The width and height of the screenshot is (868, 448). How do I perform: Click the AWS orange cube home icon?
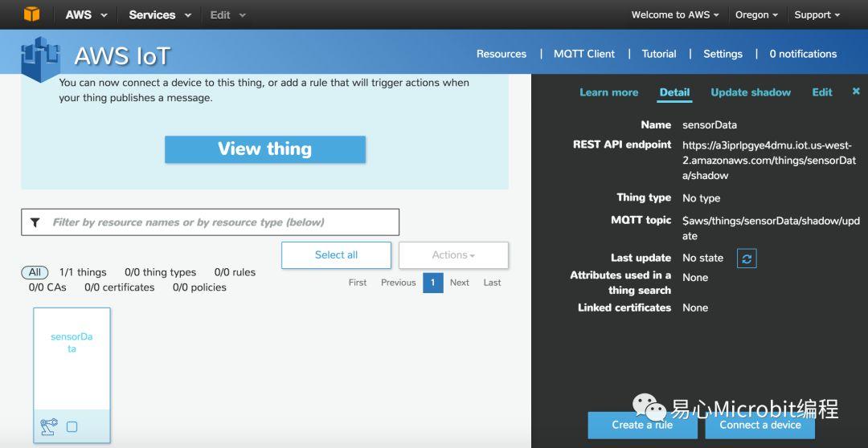click(31, 14)
